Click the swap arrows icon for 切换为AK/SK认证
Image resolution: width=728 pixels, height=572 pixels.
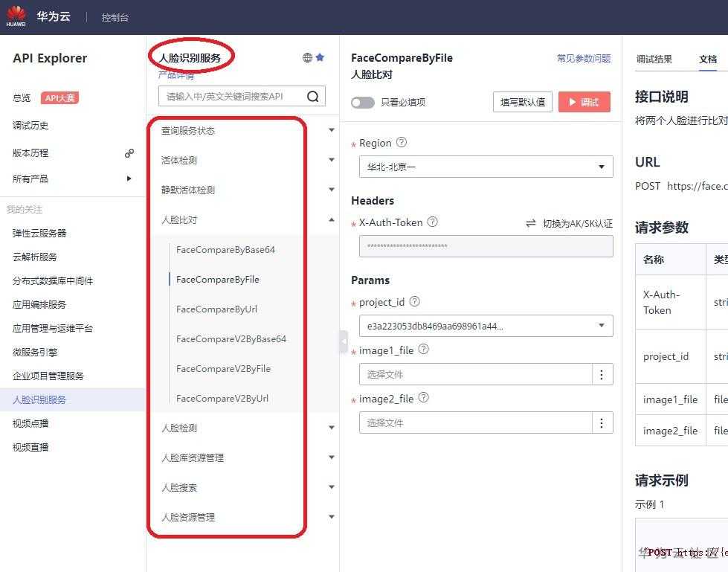tap(529, 222)
